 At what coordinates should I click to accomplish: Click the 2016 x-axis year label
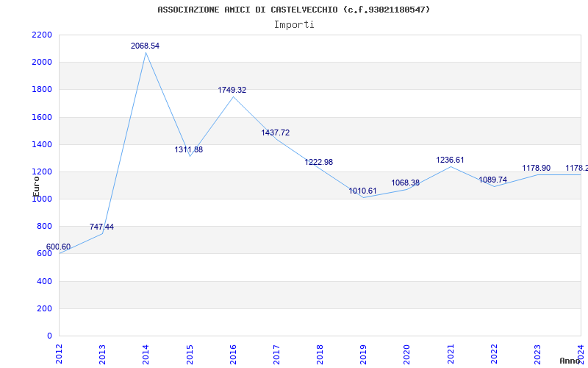point(233,354)
